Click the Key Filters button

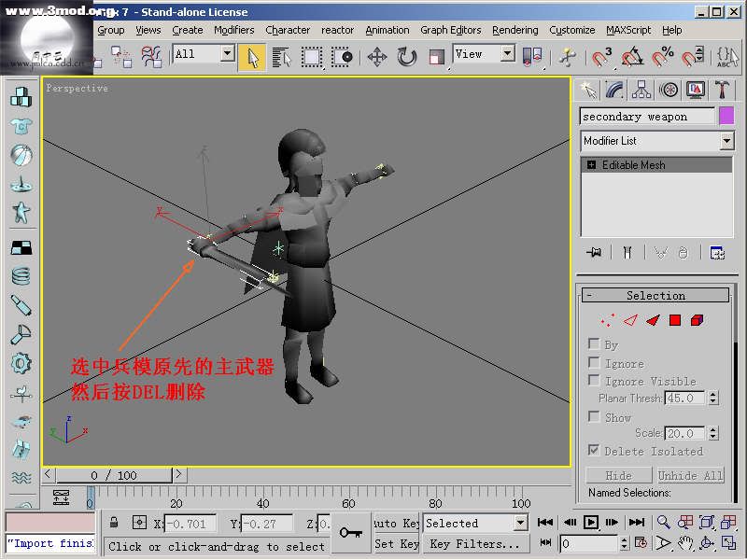[x=474, y=544]
